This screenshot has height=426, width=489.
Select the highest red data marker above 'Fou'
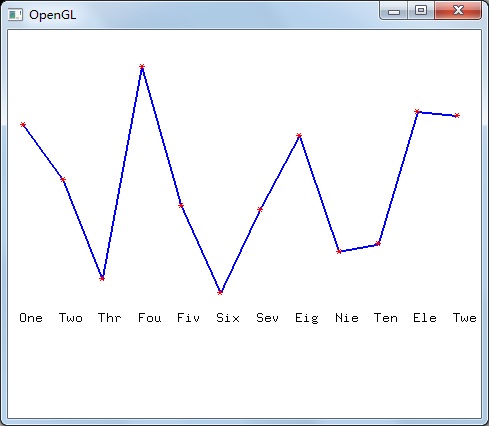(x=142, y=67)
